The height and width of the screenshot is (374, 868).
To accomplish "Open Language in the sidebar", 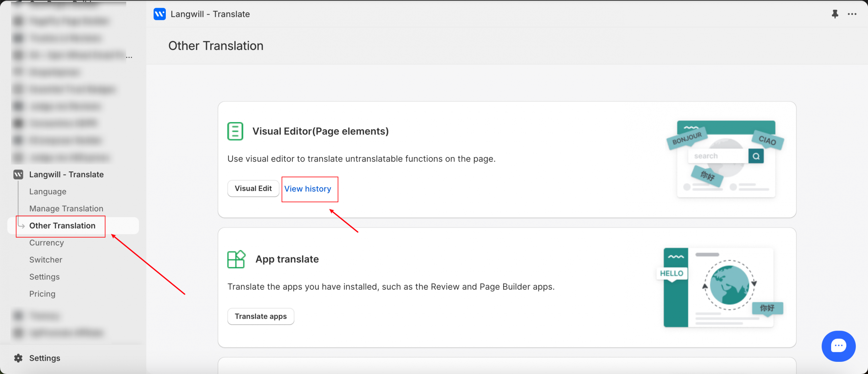I will 48,191.
